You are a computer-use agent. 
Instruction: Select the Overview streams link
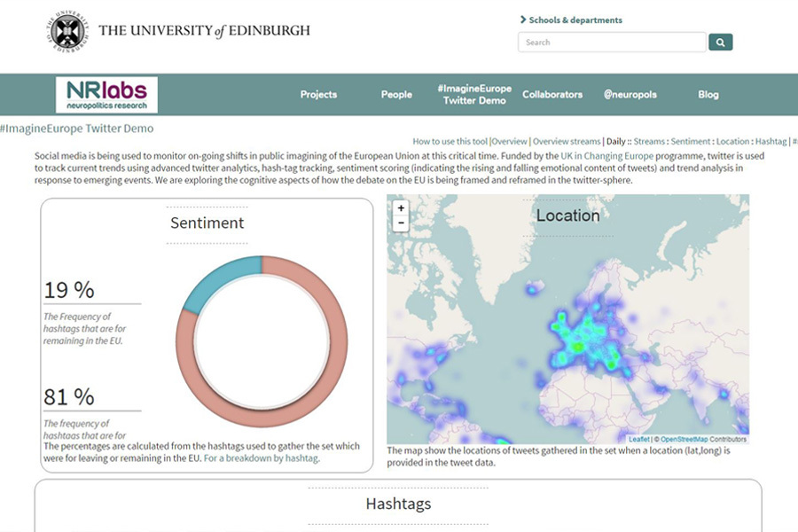566,141
